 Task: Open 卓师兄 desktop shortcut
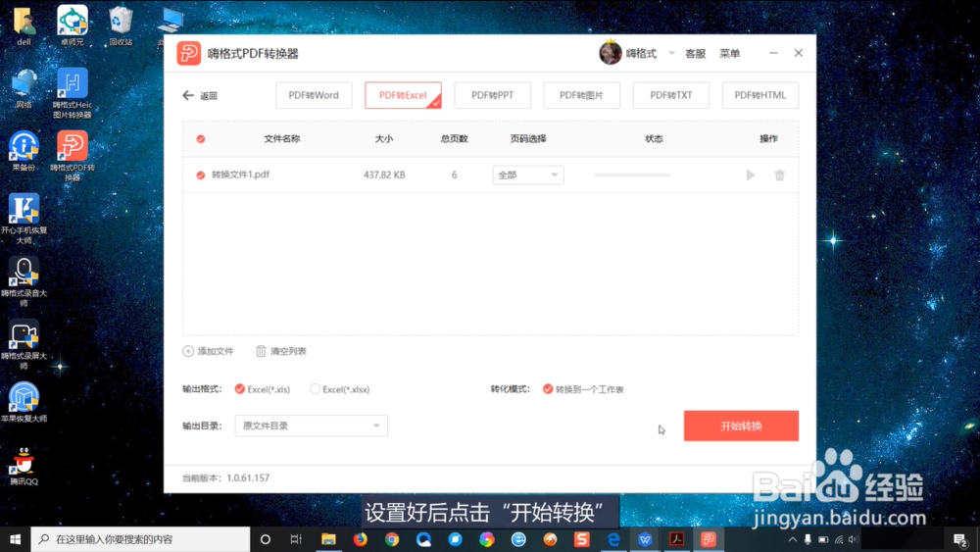72,26
